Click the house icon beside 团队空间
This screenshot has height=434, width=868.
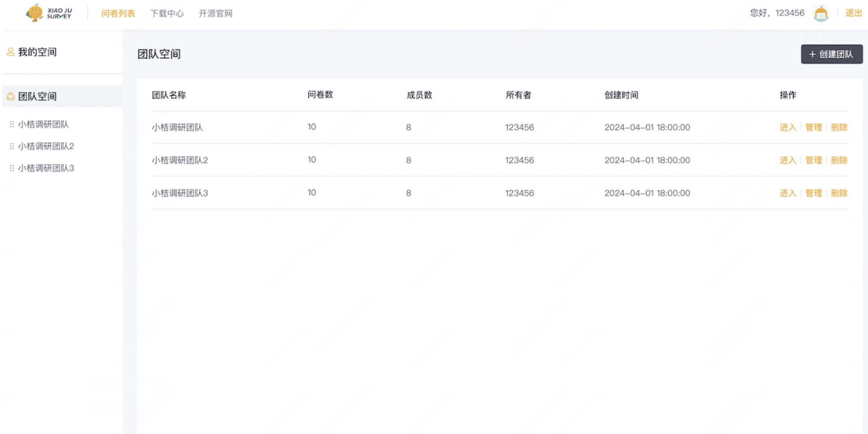[10, 96]
